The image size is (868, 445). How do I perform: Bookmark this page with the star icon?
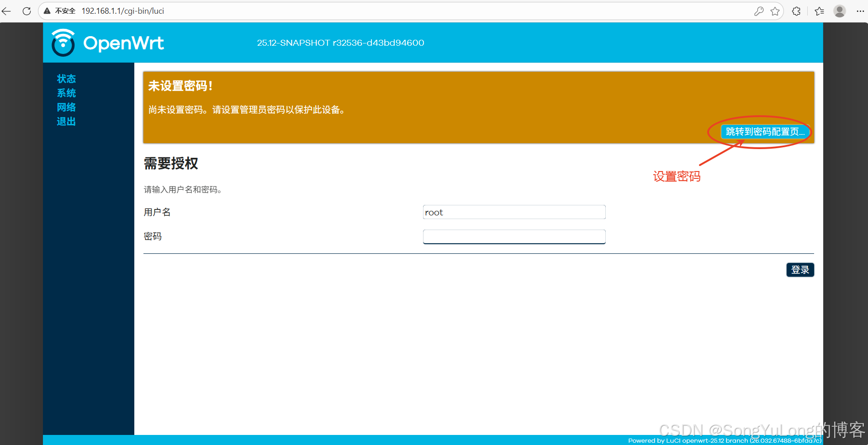[x=775, y=11]
